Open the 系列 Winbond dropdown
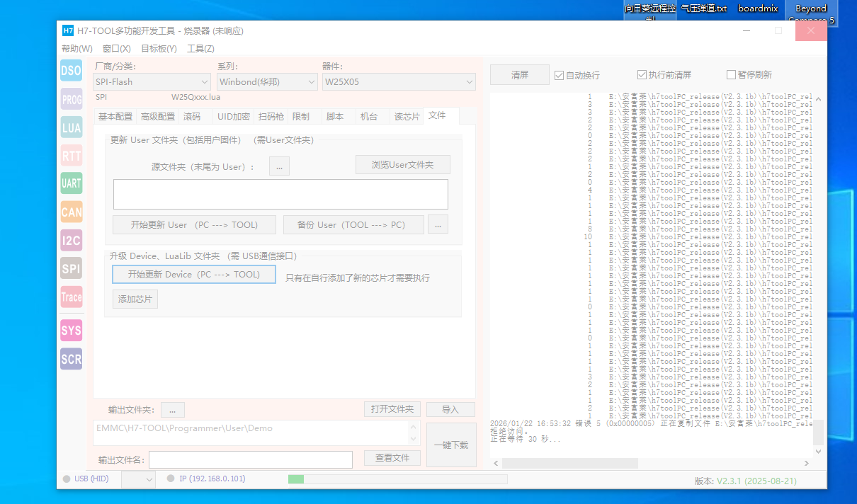The width and height of the screenshot is (857, 504). [x=267, y=82]
